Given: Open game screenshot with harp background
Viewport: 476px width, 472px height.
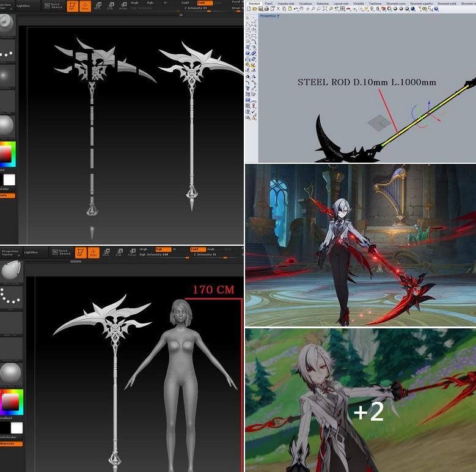Looking at the screenshot, I should 361,245.
